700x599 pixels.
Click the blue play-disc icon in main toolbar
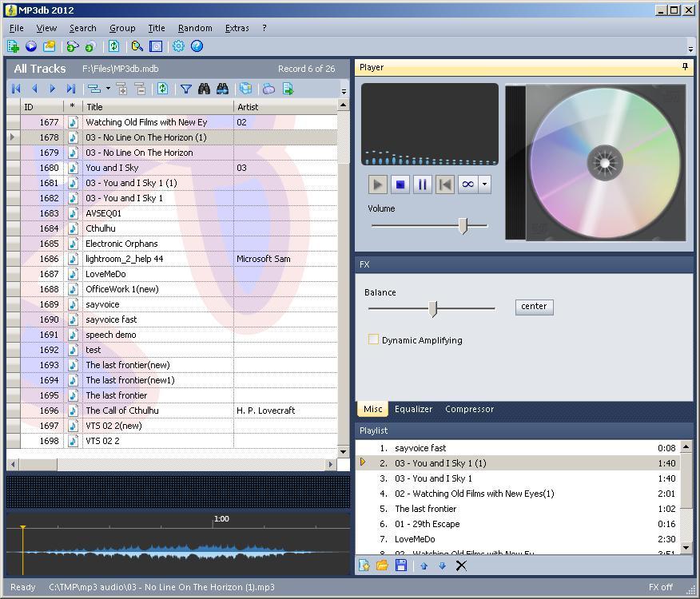pyautogui.click(x=31, y=46)
